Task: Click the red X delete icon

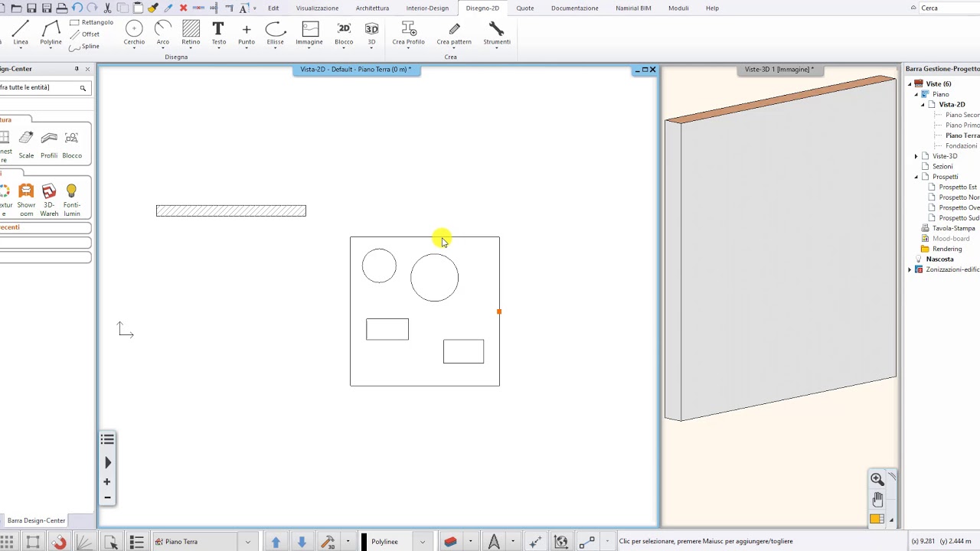Action: (183, 8)
